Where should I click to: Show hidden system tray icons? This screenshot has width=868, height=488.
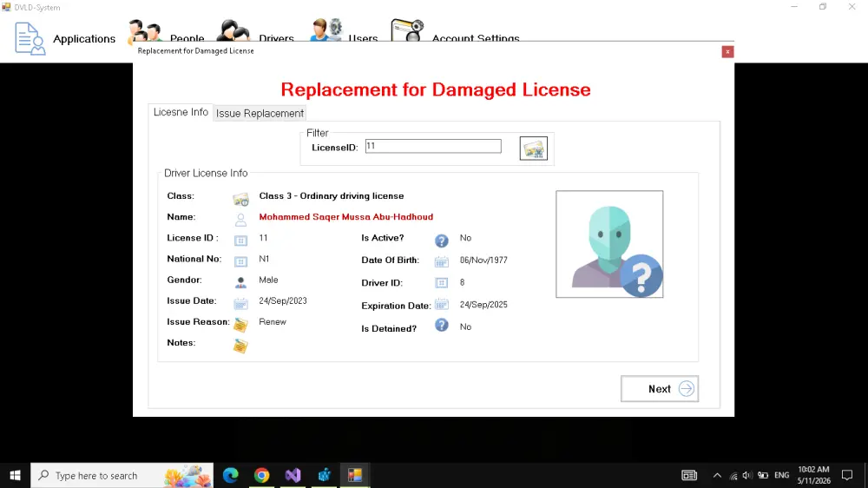(717, 475)
